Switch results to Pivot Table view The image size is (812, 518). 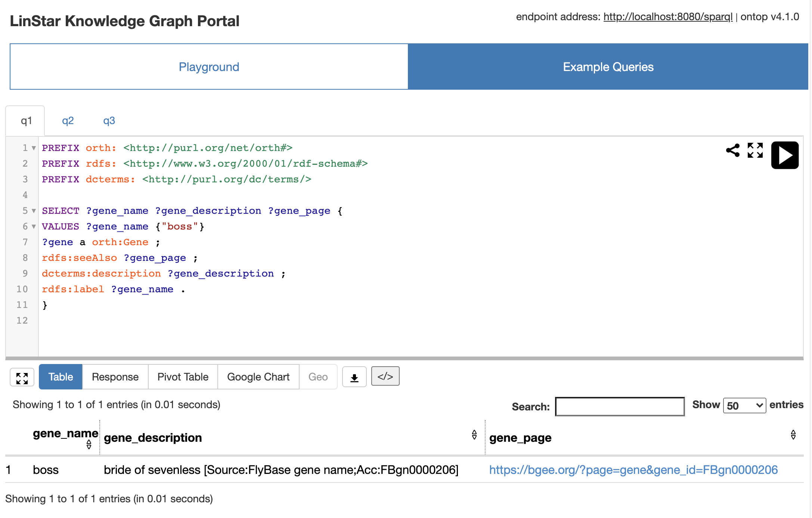click(183, 377)
